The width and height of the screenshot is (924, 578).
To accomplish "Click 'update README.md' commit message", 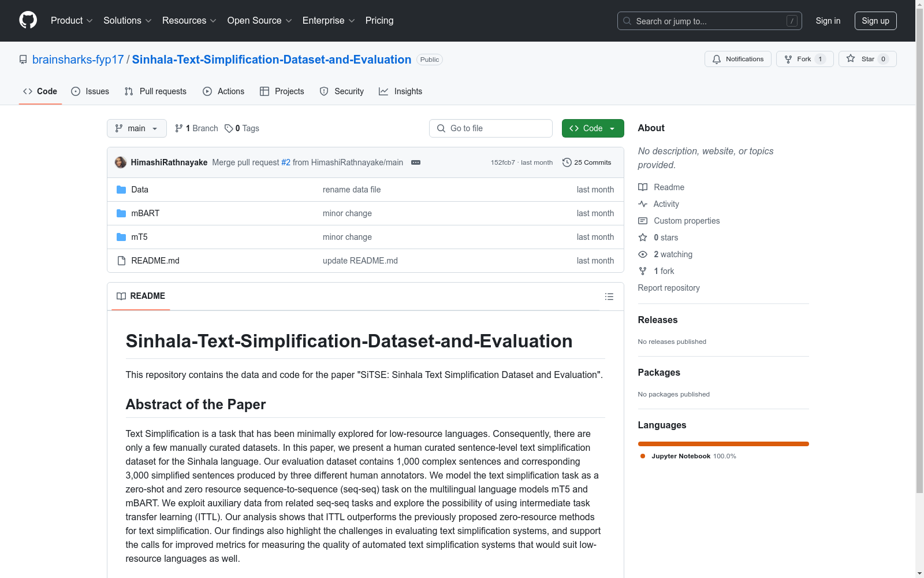I will 360,261.
